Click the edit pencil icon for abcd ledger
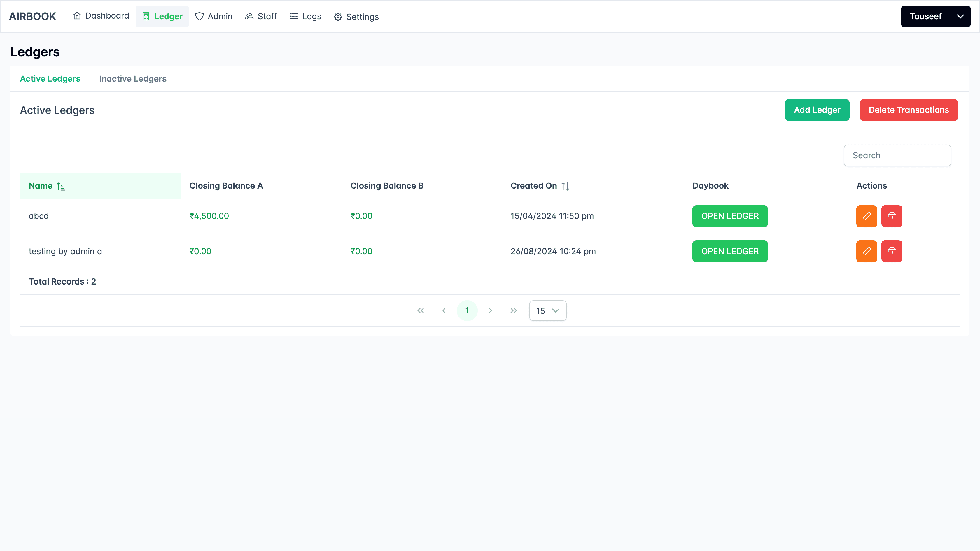Viewport: 980px width, 551px height. pyautogui.click(x=866, y=216)
